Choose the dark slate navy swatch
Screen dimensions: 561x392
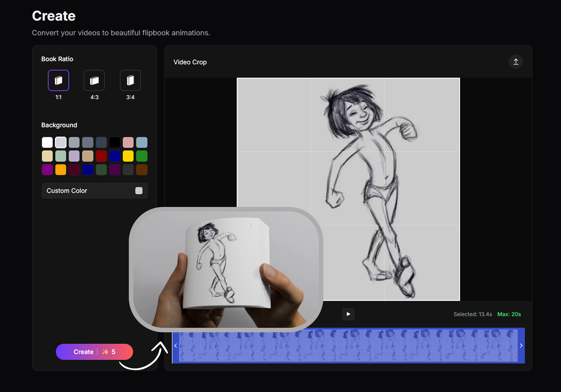(x=101, y=142)
